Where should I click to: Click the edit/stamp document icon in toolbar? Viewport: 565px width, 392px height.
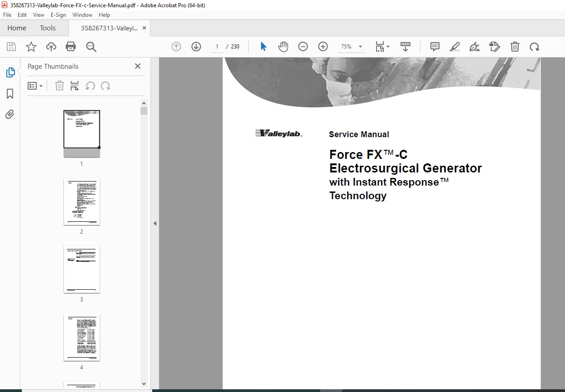pyautogui.click(x=495, y=47)
